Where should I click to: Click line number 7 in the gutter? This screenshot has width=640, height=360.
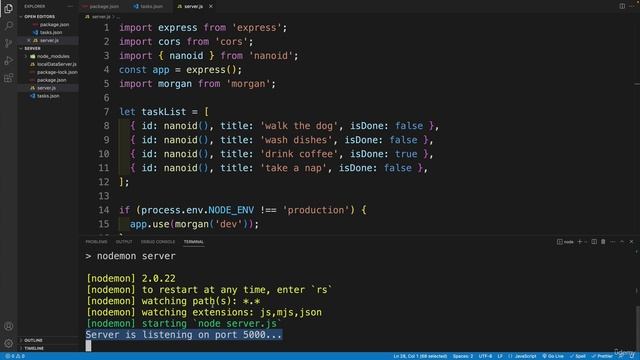[106, 112]
